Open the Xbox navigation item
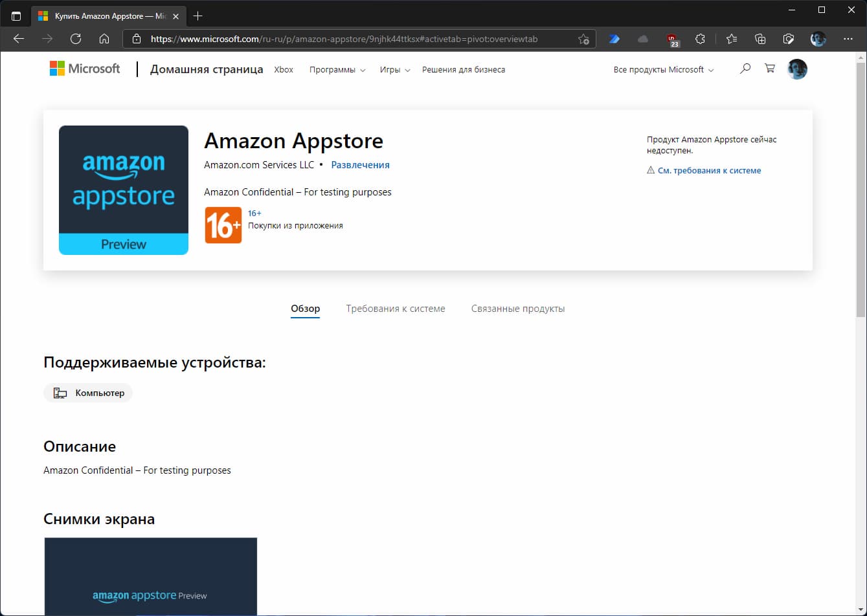 pos(284,69)
